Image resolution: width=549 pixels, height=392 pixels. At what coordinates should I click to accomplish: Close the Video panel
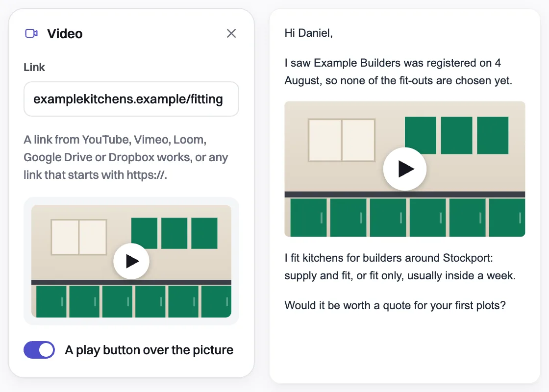[x=231, y=33]
